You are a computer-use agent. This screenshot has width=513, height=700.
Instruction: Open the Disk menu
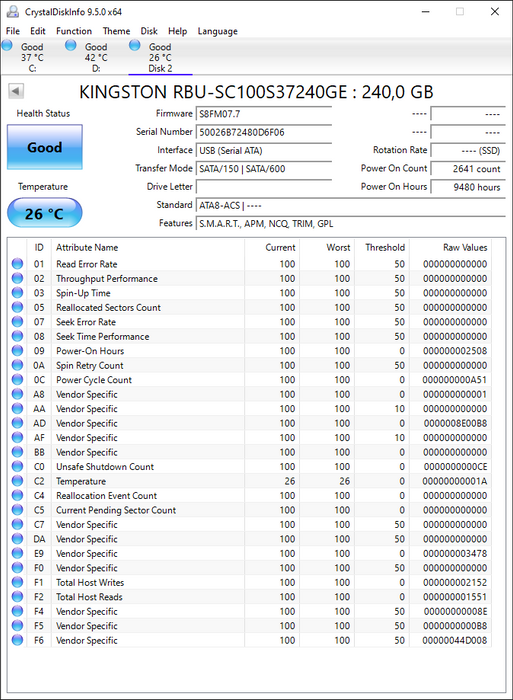[149, 31]
